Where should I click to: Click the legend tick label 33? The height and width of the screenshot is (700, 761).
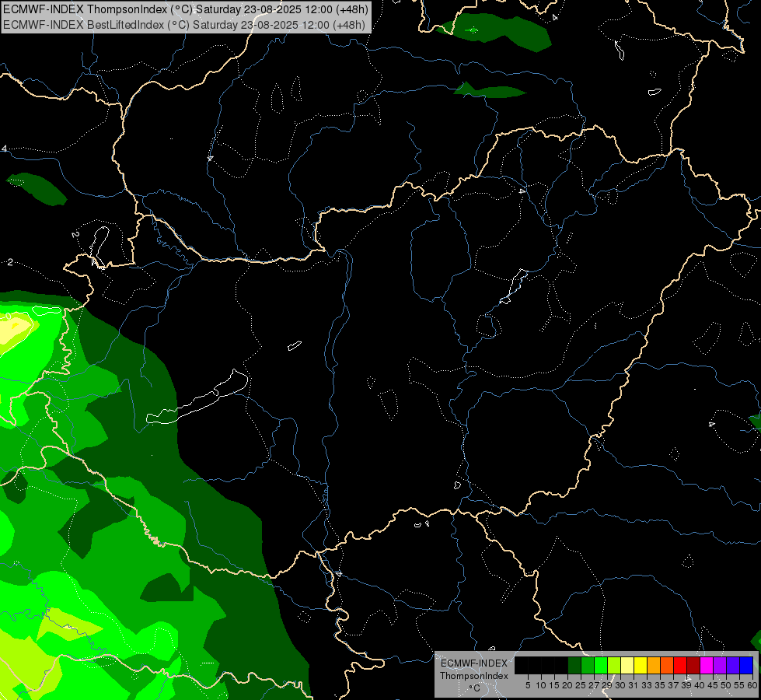click(x=647, y=685)
